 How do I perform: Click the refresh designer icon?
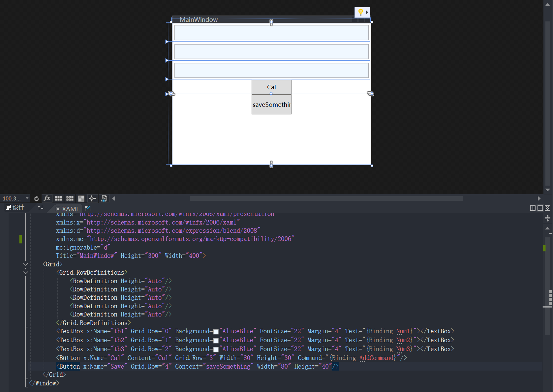[36, 198]
